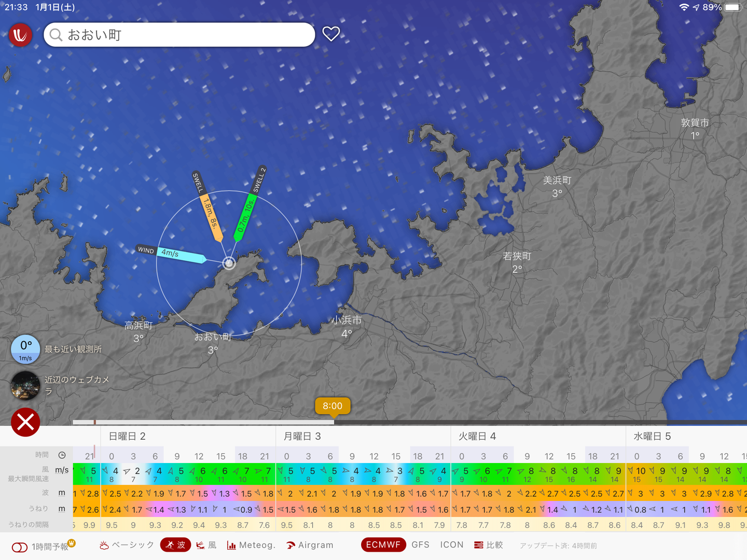Open the nearby webcams thumbnail
747x560 pixels.
(x=25, y=386)
